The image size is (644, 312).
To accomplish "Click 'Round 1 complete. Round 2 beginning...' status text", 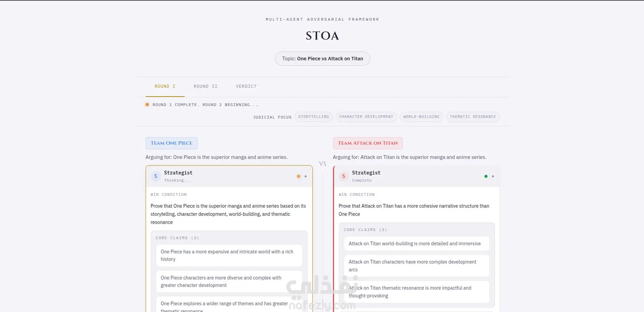I will [205, 105].
